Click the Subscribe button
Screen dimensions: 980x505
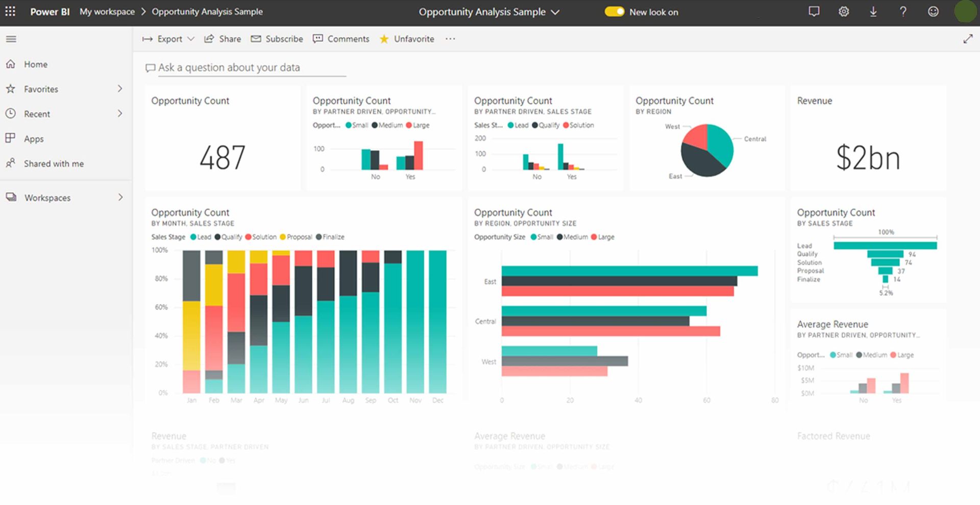coord(277,39)
